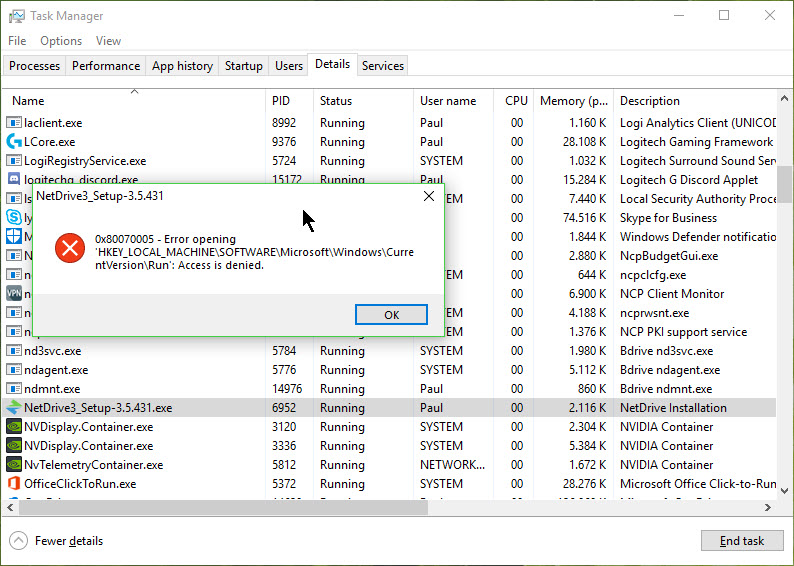Click the Fewer details link
794x566 pixels.
pos(69,541)
